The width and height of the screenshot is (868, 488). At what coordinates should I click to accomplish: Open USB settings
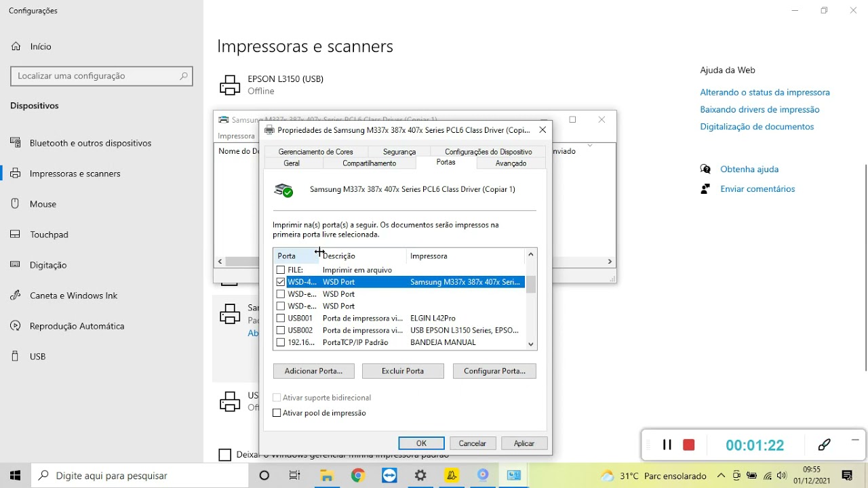(37, 357)
